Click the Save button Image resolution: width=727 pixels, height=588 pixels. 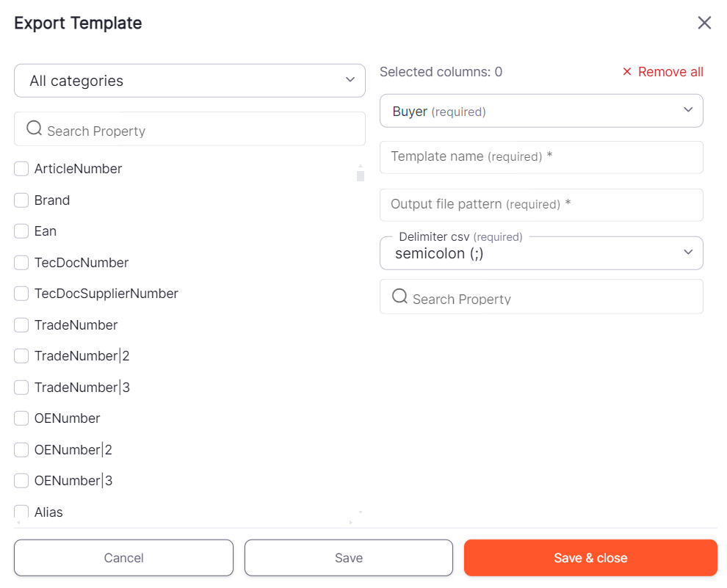349,558
